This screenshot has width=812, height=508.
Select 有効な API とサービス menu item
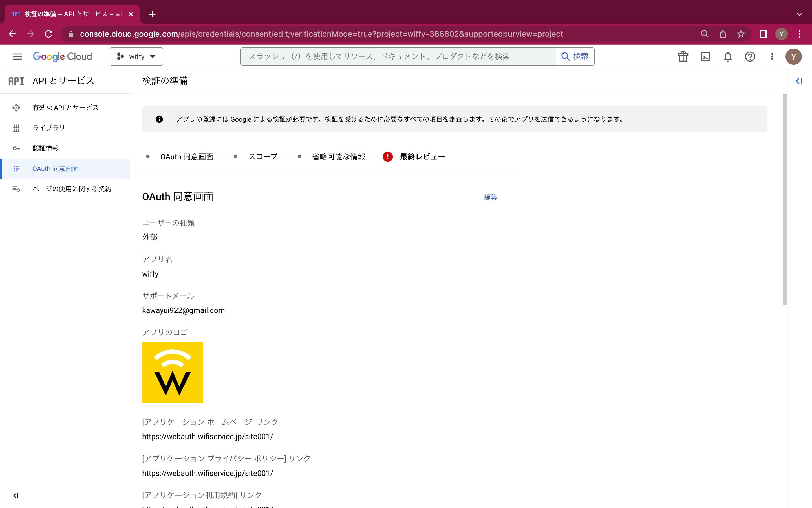click(65, 108)
